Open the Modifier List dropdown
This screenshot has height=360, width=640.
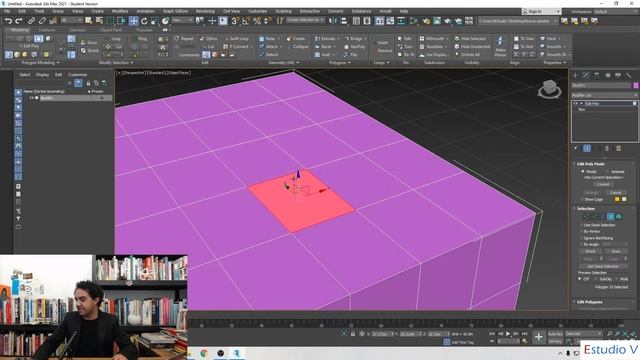pyautogui.click(x=604, y=95)
